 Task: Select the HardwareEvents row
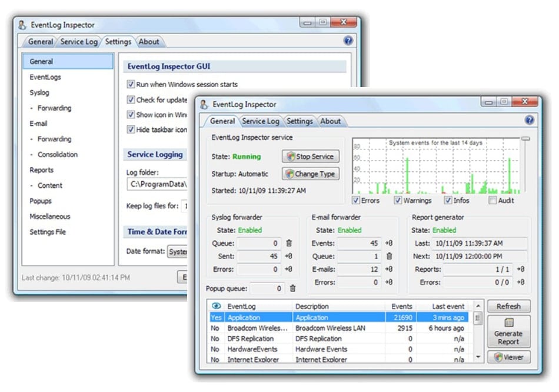339,349
